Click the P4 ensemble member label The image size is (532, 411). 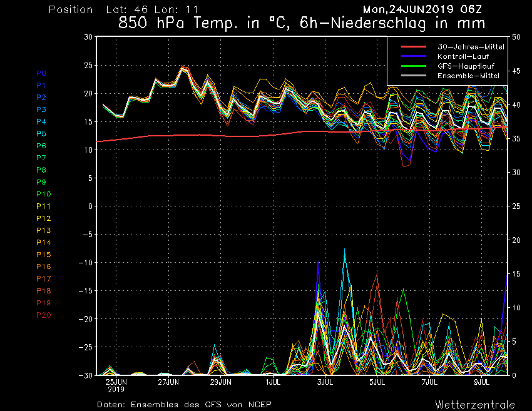click(x=41, y=122)
